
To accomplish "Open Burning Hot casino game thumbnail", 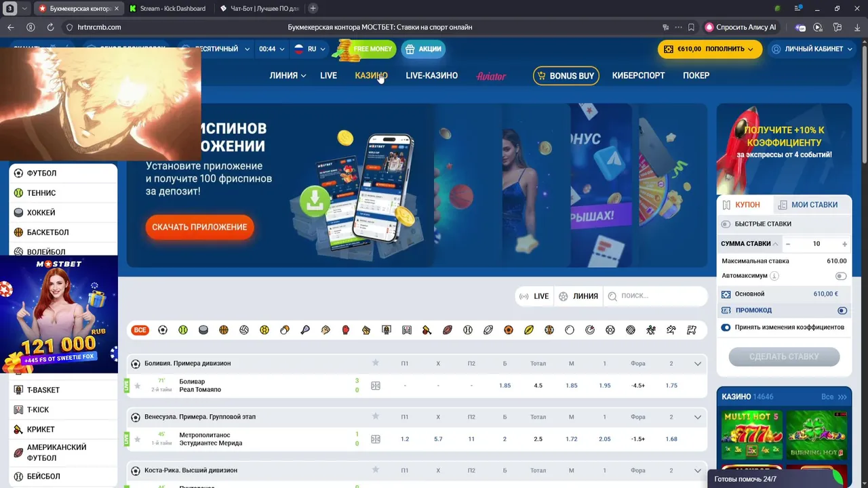I will click(816, 434).
